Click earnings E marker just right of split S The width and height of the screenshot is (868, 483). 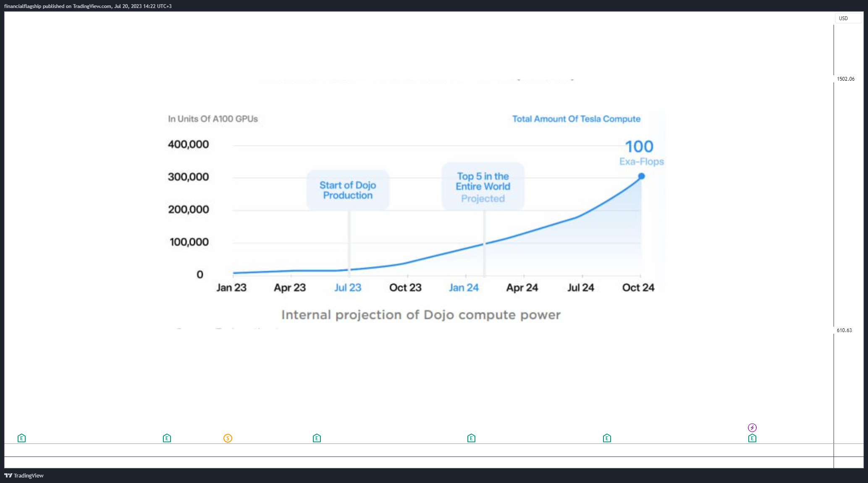(317, 438)
